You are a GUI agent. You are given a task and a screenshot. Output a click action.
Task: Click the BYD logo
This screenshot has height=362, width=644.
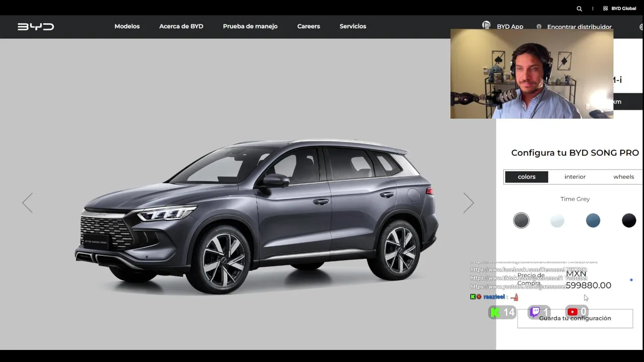click(x=36, y=27)
